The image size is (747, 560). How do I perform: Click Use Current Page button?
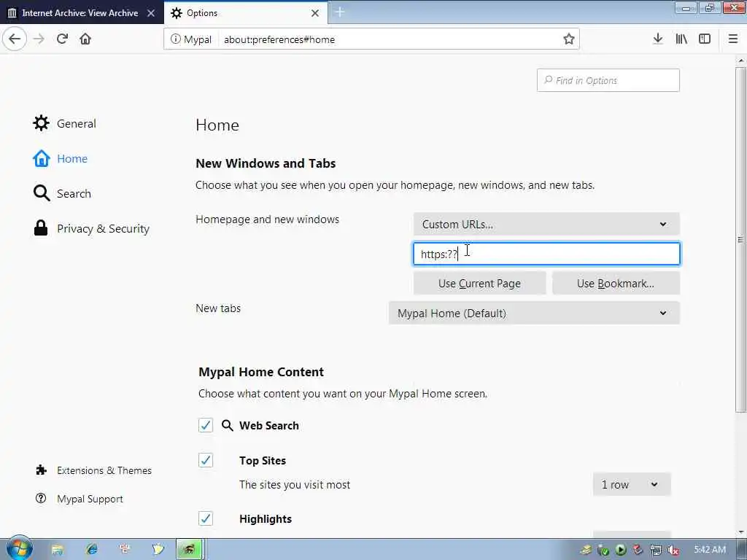coord(479,284)
